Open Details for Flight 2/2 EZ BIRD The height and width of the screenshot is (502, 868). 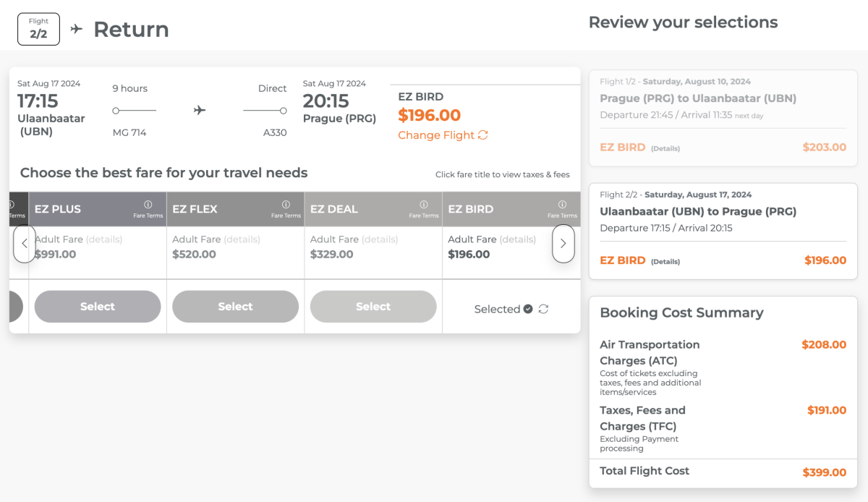665,261
